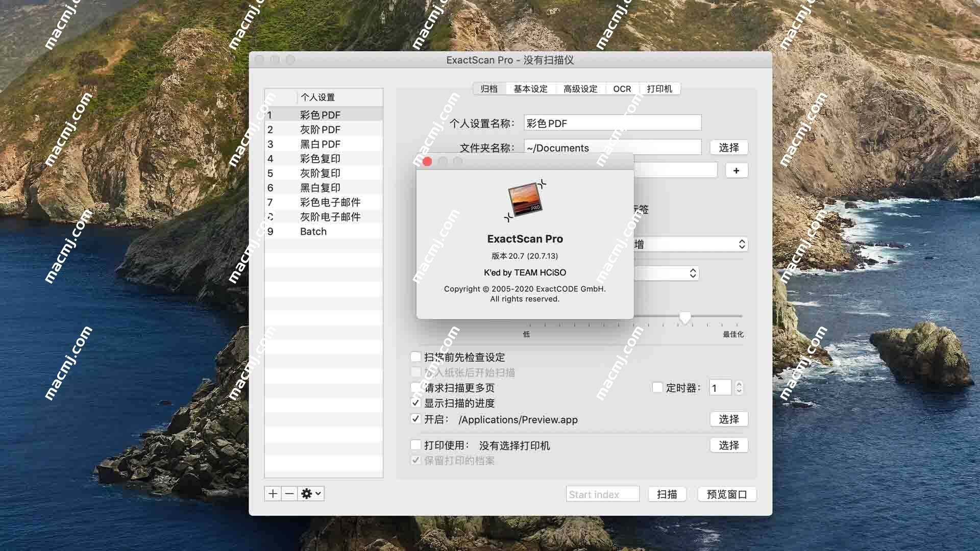Switch to the 基本设定 tab

(x=530, y=89)
